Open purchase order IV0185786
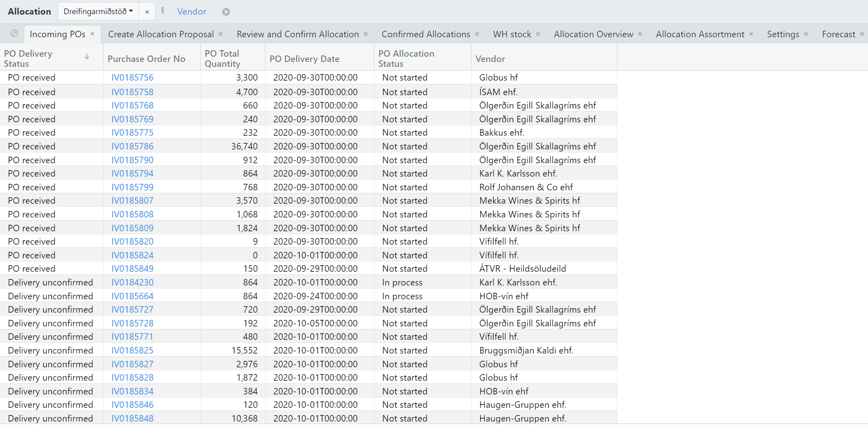 132,146
